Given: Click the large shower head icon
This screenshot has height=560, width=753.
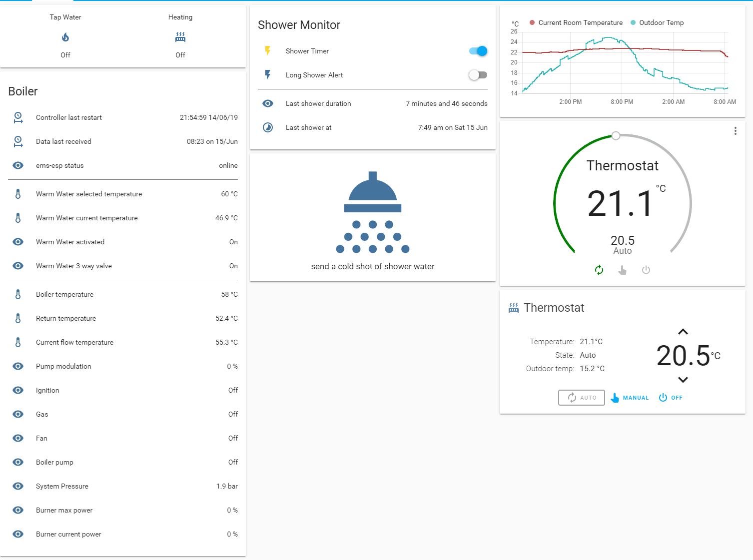Looking at the screenshot, I should coord(373,212).
